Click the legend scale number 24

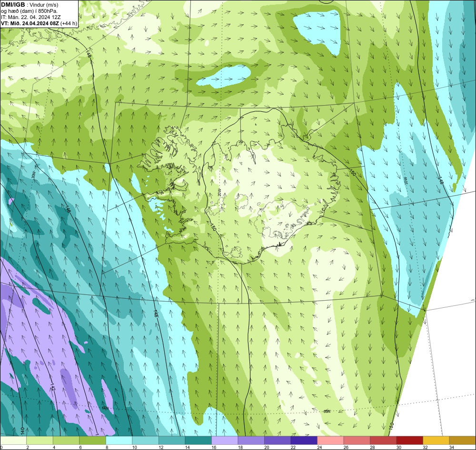tap(319, 447)
